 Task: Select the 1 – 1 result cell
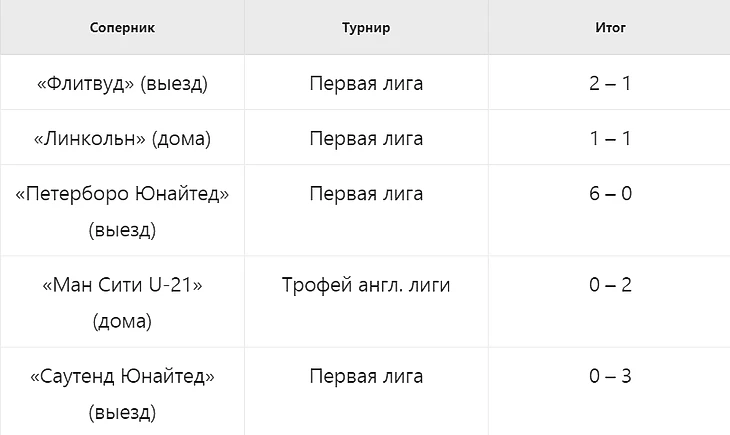coord(610,138)
